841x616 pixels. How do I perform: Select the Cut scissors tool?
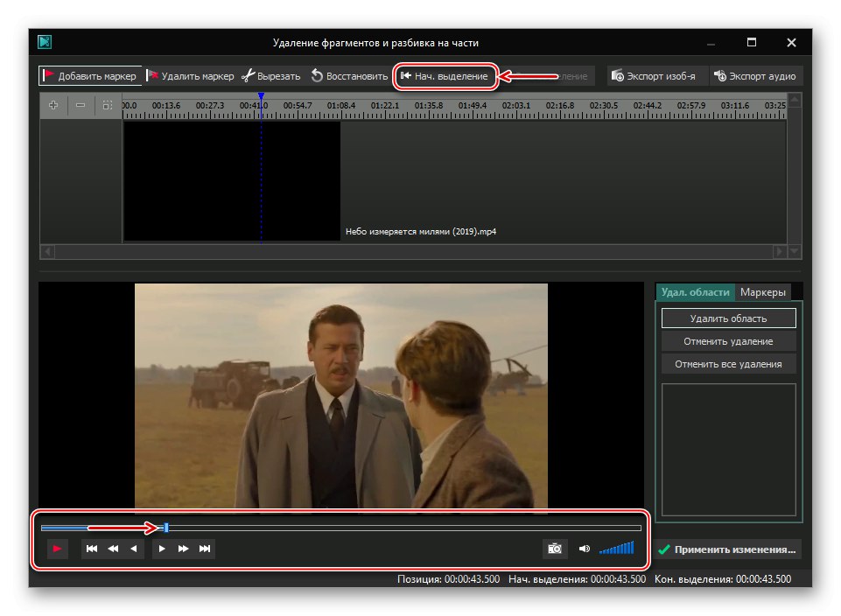(271, 76)
